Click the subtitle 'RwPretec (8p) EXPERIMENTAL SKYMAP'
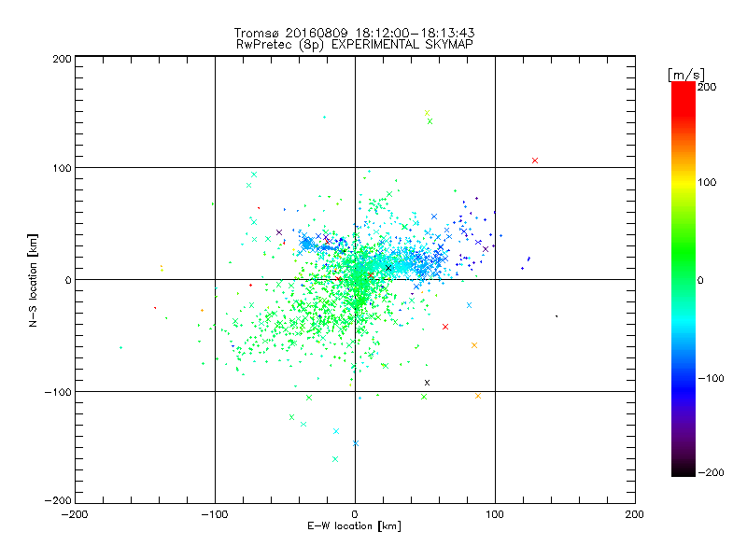The image size is (747, 560). [x=355, y=45]
